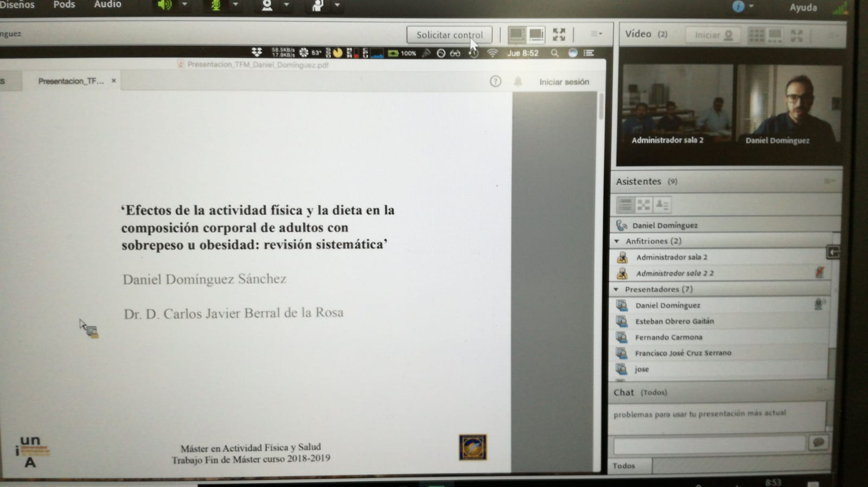The height and width of the screenshot is (487, 868).
Task: Switch to breakout room view icon
Action: (644, 205)
